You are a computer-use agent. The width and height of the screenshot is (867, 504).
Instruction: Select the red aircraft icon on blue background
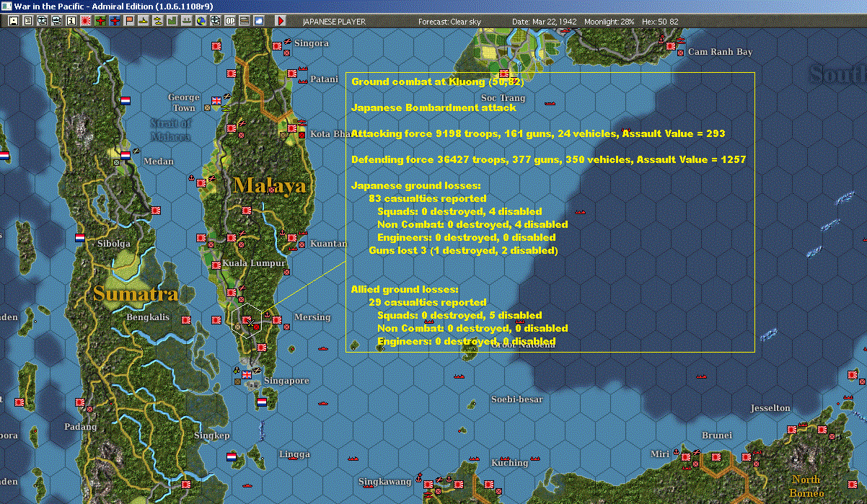115,21
